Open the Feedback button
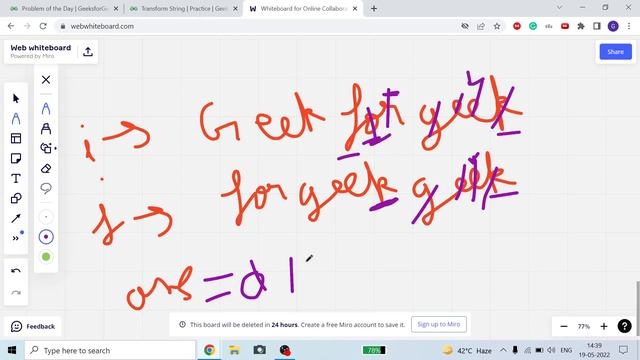This screenshot has height=360, width=640. click(33, 327)
